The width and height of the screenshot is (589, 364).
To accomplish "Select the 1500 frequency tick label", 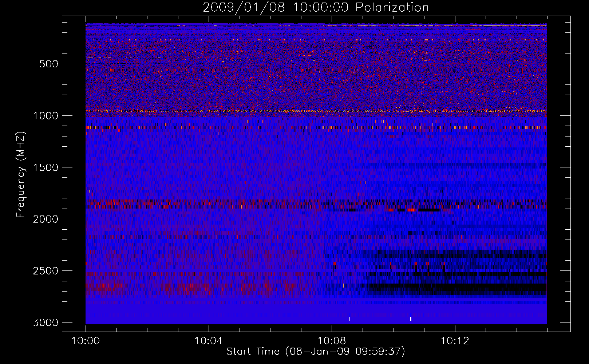I will (46, 167).
